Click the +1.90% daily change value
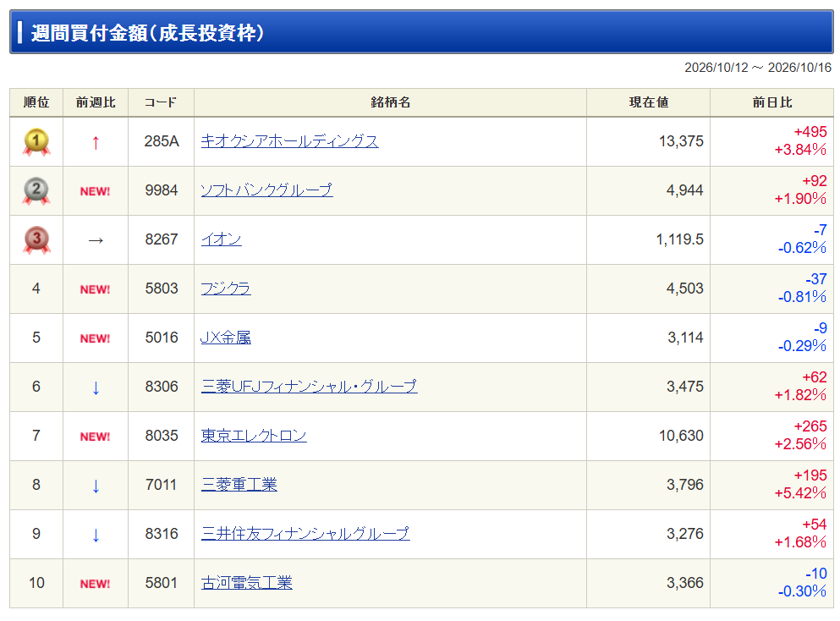This screenshot has width=840, height=621. tap(800, 199)
